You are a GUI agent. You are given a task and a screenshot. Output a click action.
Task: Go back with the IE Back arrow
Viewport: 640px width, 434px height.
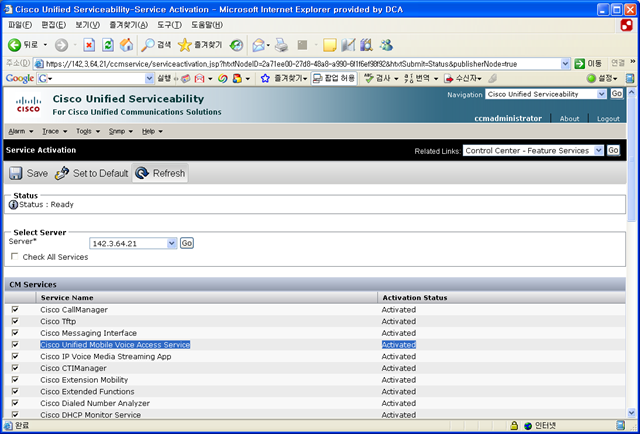point(15,45)
